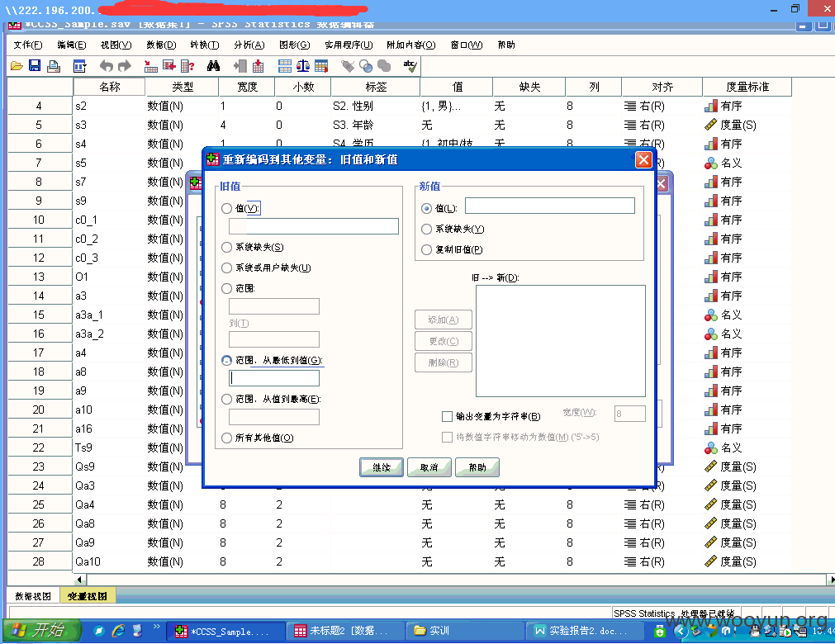
Task: Click the Find binoculars icon
Action: click(x=214, y=66)
